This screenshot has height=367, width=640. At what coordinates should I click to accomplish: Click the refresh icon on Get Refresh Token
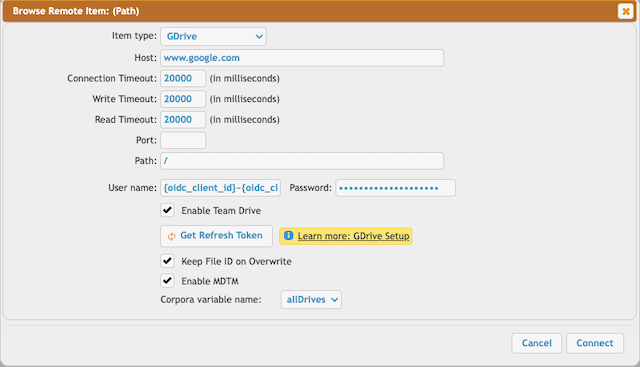click(x=171, y=236)
